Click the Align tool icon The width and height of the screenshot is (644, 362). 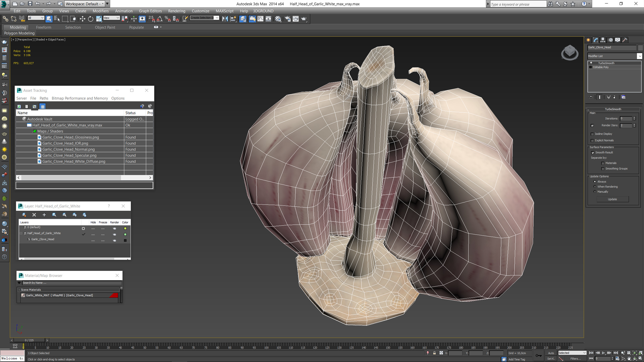click(233, 19)
